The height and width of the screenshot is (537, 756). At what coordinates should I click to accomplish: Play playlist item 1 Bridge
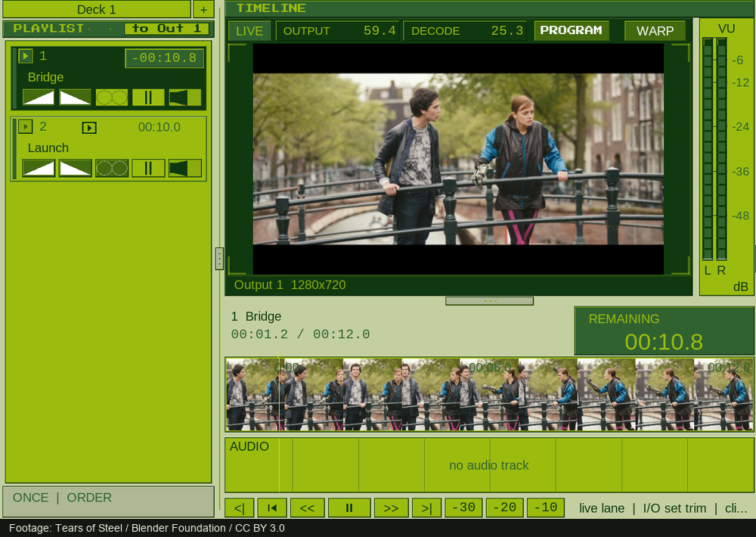(26, 56)
